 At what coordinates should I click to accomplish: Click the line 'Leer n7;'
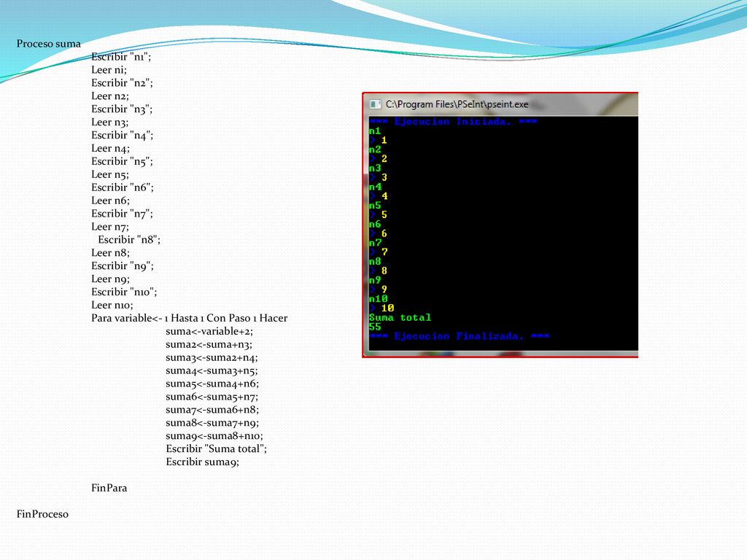click(110, 227)
